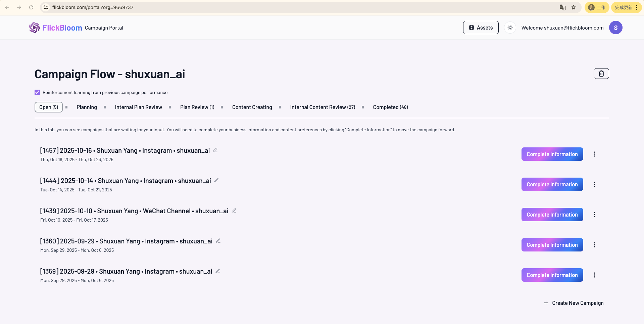Bookmark this page with the star icon
Image resolution: width=644 pixels, height=324 pixels.
(574, 7)
